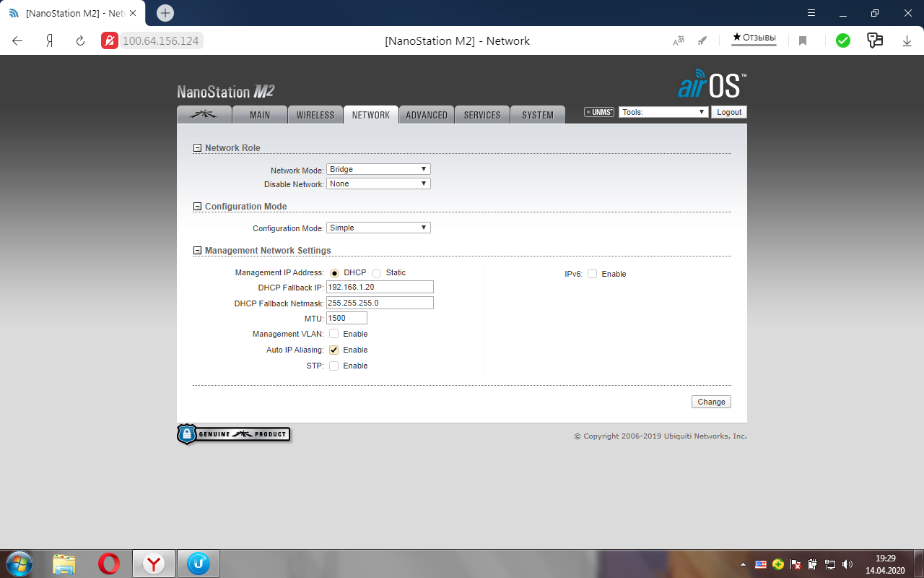Viewport: 924px width, 578px height.
Task: Open the Network Mode dropdown
Action: point(378,169)
